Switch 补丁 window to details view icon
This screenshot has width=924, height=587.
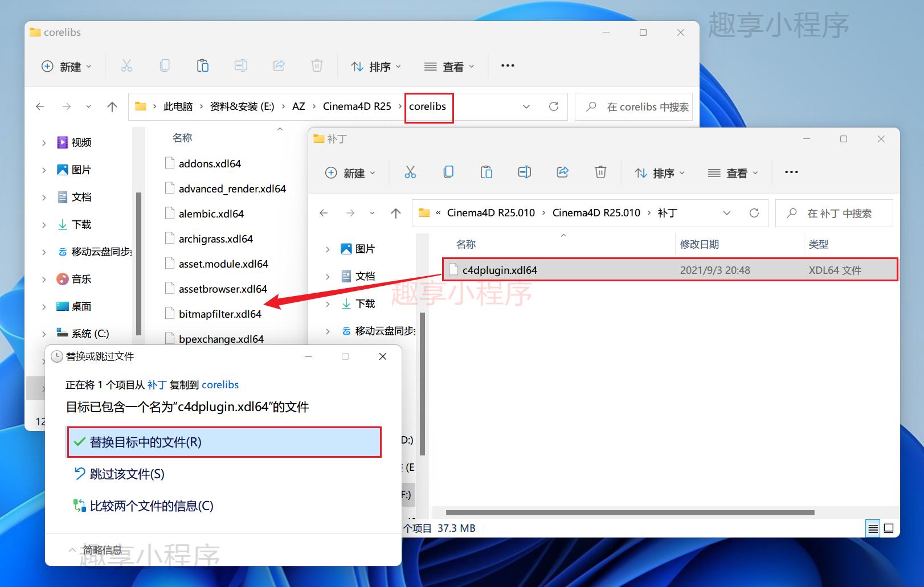point(873,528)
